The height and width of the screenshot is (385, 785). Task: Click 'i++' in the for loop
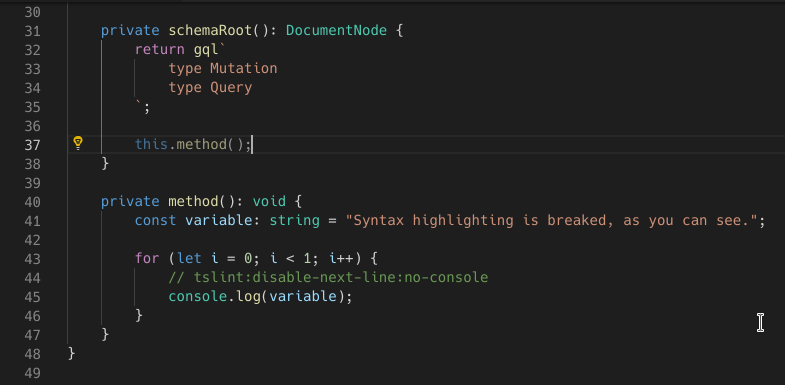341,259
